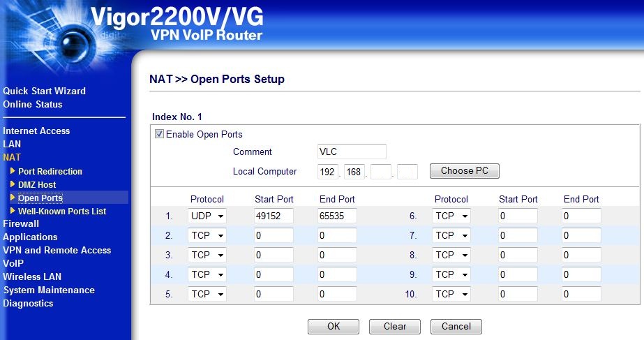Click row 5 End Port field

pos(337,294)
